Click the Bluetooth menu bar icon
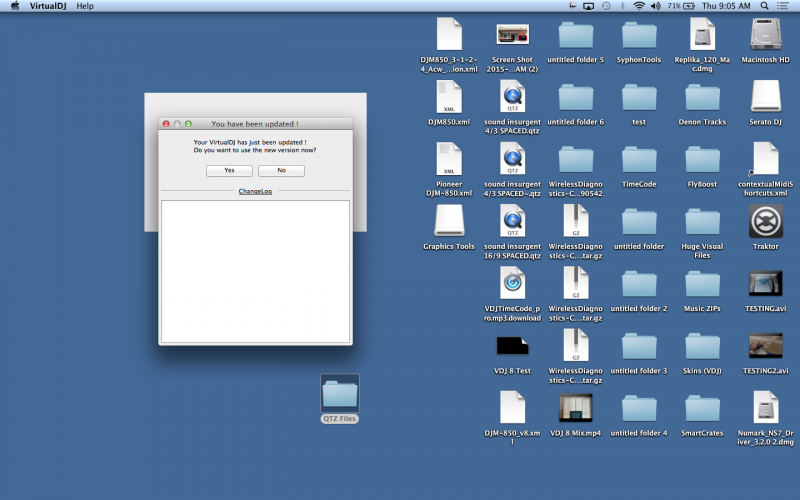800x500 pixels. click(622, 6)
